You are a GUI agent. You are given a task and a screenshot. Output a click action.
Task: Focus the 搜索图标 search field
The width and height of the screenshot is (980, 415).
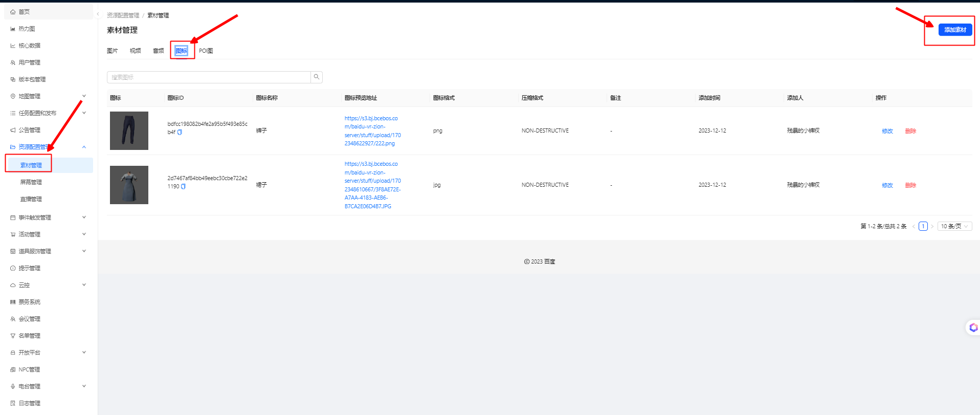click(209, 77)
